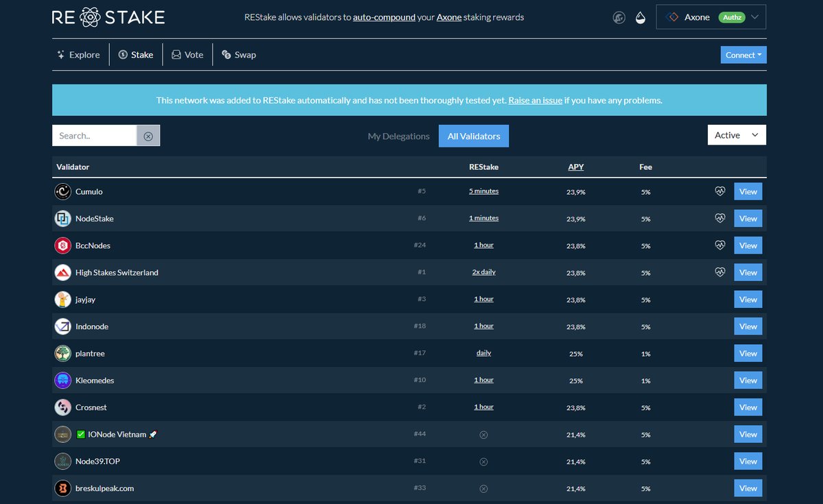Image resolution: width=823 pixels, height=504 pixels.
Task: Go to the Explore tab
Action: 78,55
